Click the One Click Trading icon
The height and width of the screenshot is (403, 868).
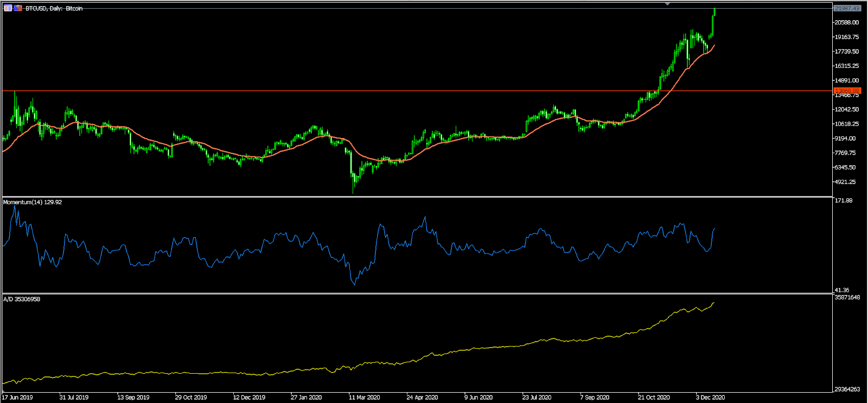coord(18,8)
